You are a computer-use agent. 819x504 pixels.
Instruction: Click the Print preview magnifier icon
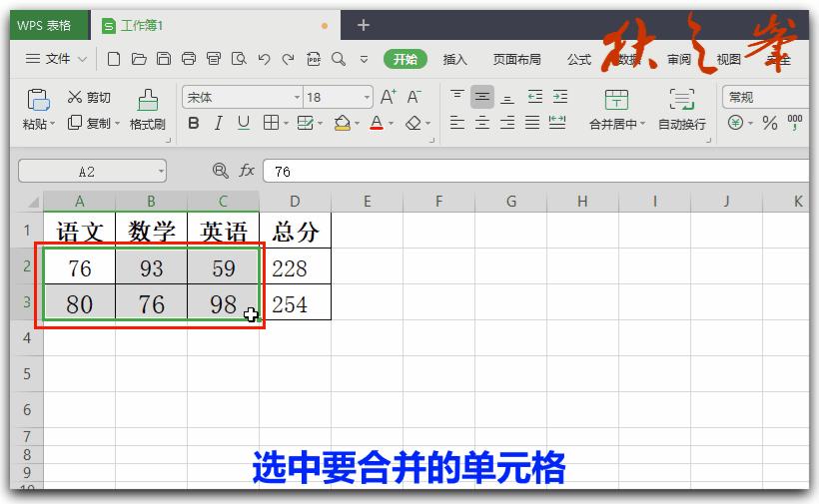click(239, 59)
